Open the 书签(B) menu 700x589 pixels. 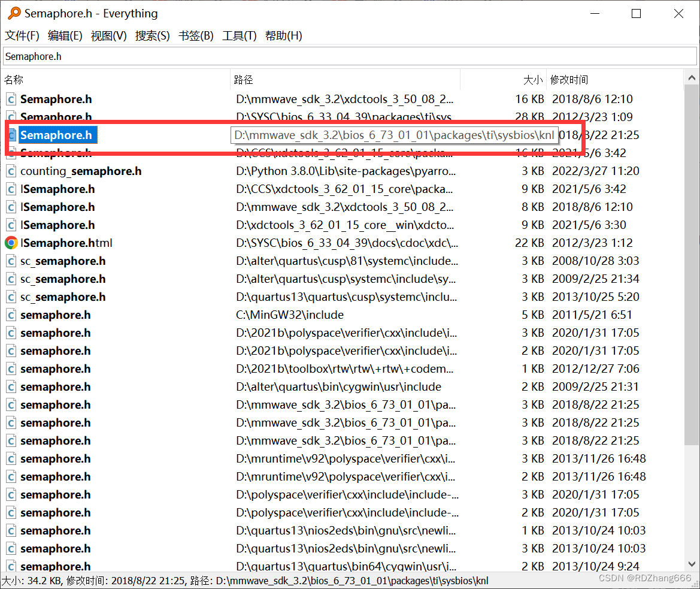click(196, 36)
